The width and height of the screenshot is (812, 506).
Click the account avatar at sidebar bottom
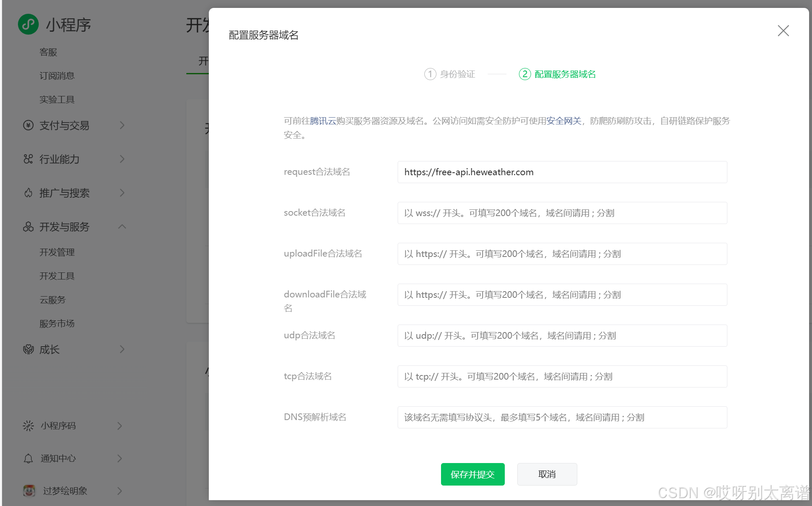pos(29,491)
